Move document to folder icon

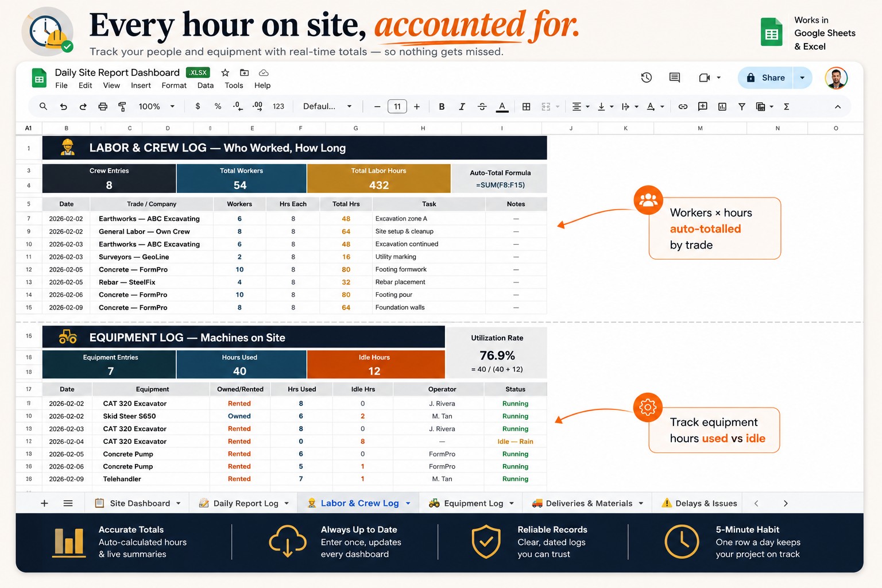point(244,72)
